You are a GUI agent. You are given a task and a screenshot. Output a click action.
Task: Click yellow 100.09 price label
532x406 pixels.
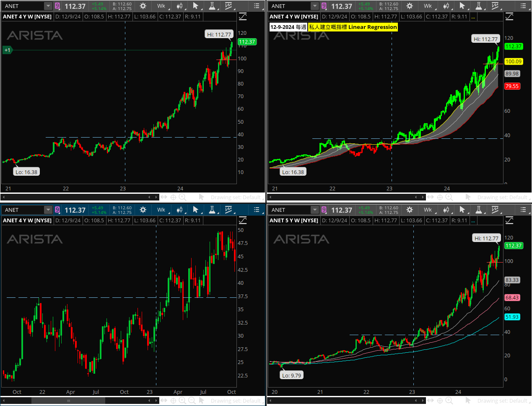click(x=513, y=61)
